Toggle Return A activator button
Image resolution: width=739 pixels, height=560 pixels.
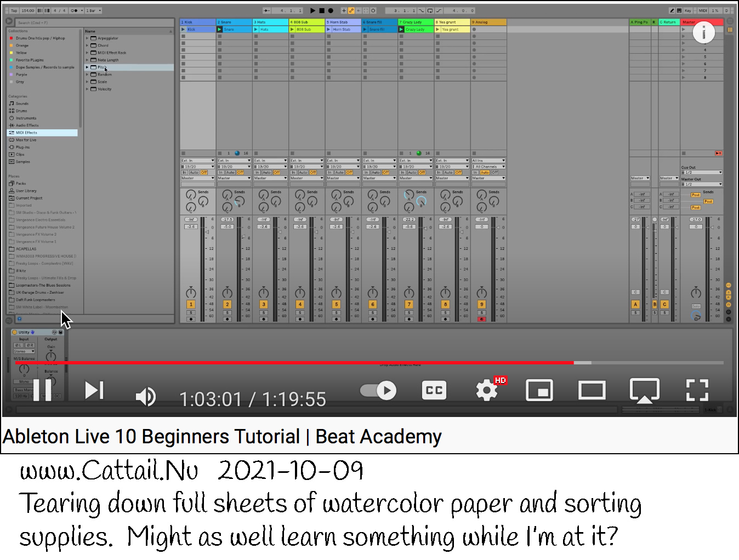point(635,304)
